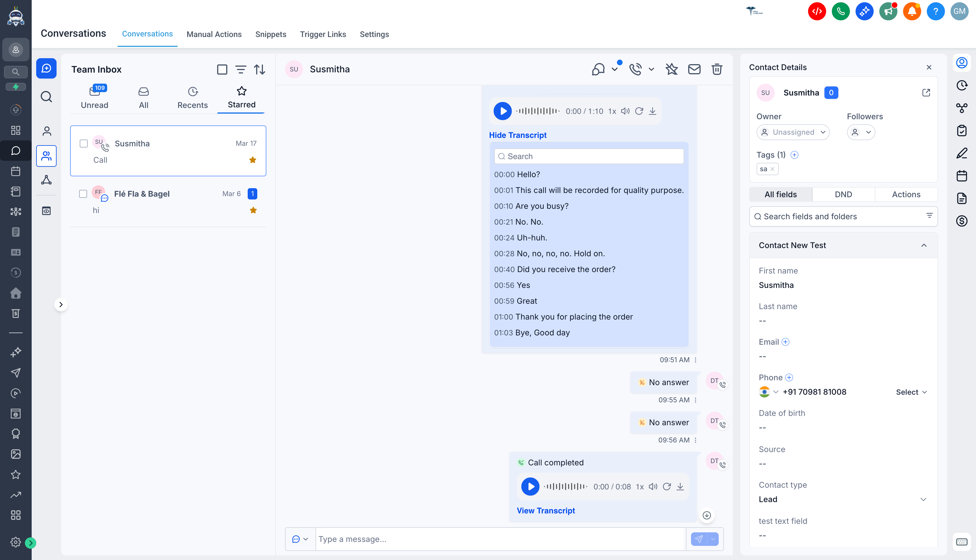Open the Contact type Lead dropdown
The height and width of the screenshot is (560, 976).
pos(843,499)
